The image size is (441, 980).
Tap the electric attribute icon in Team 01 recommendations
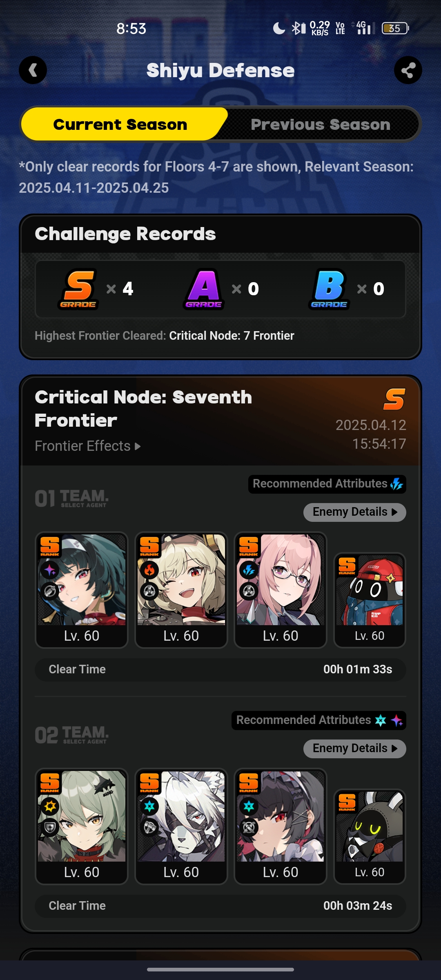(x=396, y=484)
